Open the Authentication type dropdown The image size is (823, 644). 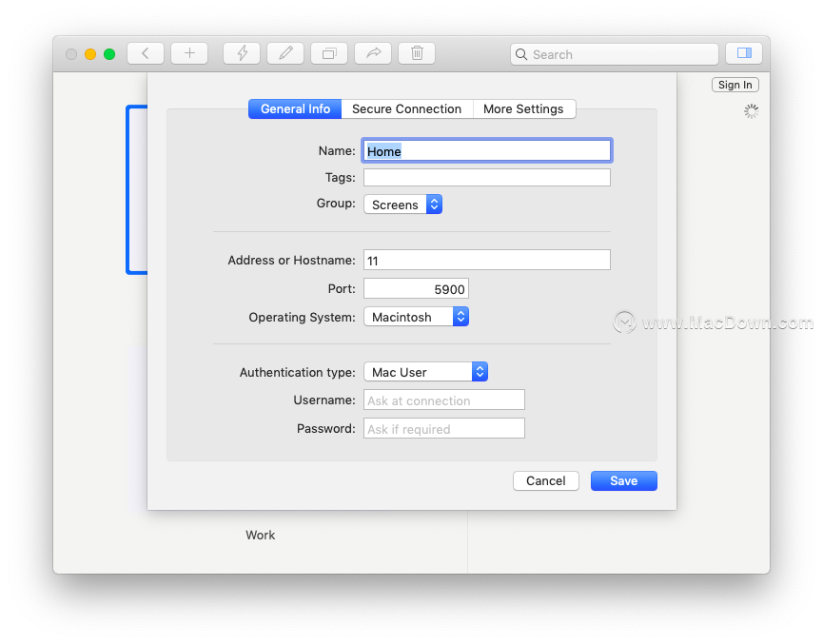point(425,372)
